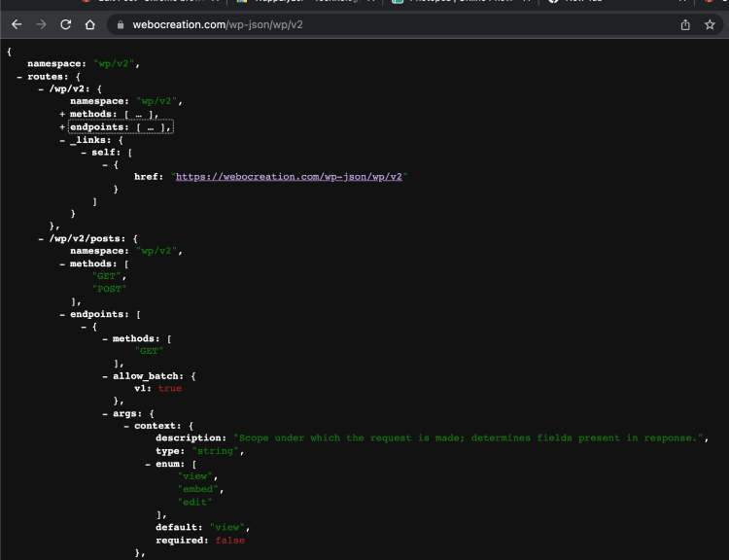Click the required value false
Image resolution: width=729 pixels, height=560 pixels.
click(x=230, y=541)
